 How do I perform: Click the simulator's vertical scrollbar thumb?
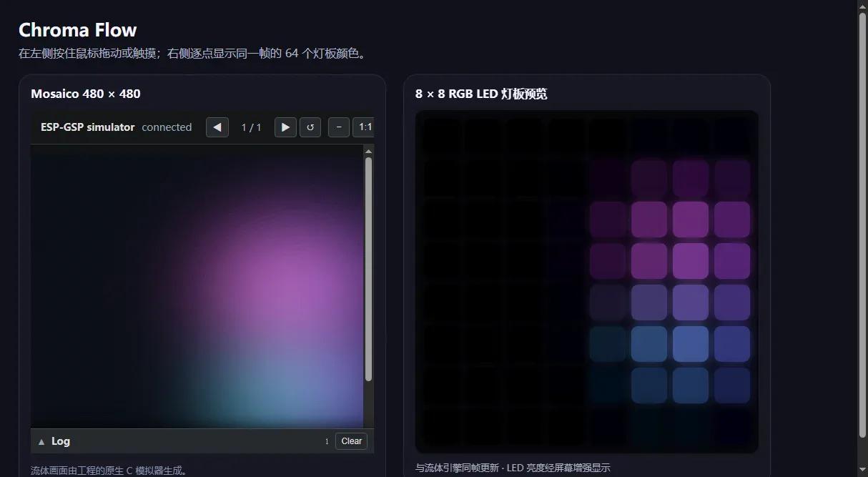pos(368,269)
